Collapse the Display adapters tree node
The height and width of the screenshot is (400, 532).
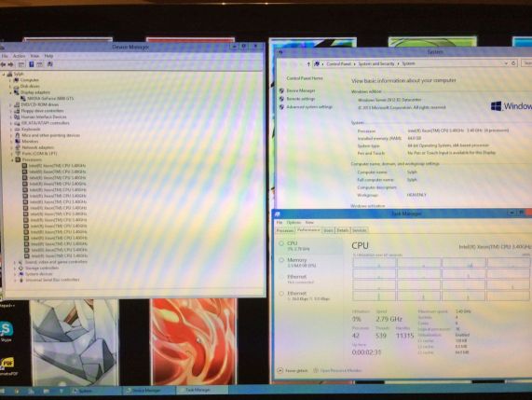pyautogui.click(x=10, y=92)
